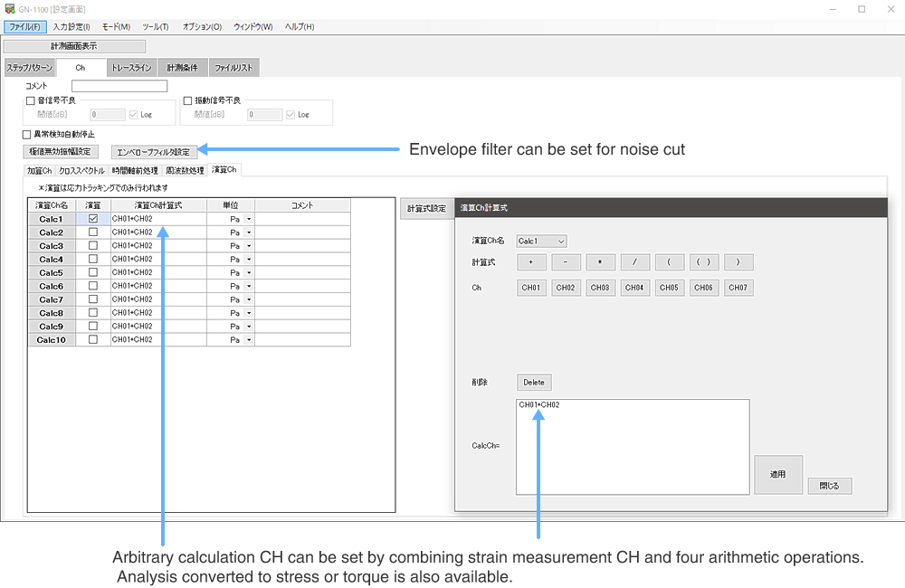The image size is (905, 588).
Task: Click the コメント text input field
Action: (119, 86)
